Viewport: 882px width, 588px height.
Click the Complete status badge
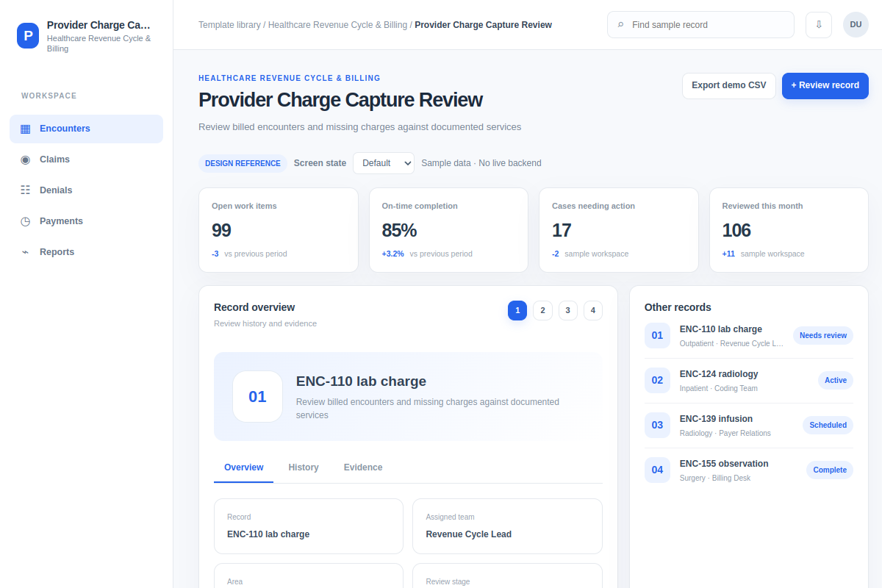coord(830,470)
